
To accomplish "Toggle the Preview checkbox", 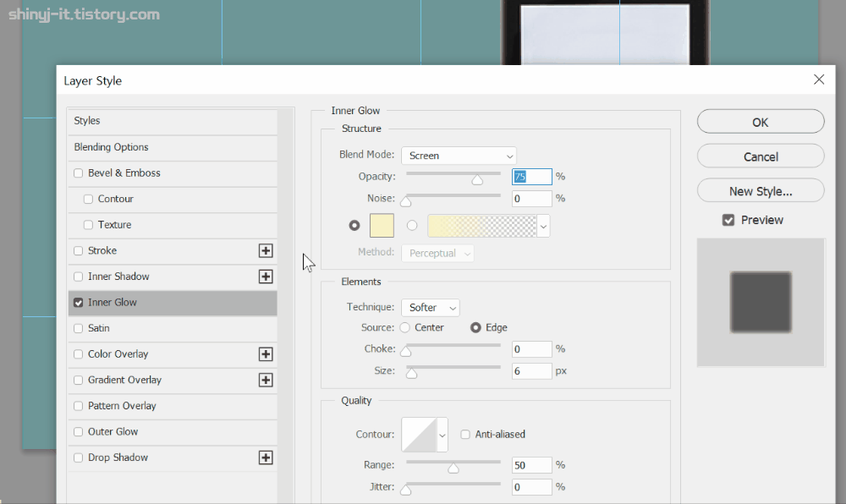I will point(728,220).
